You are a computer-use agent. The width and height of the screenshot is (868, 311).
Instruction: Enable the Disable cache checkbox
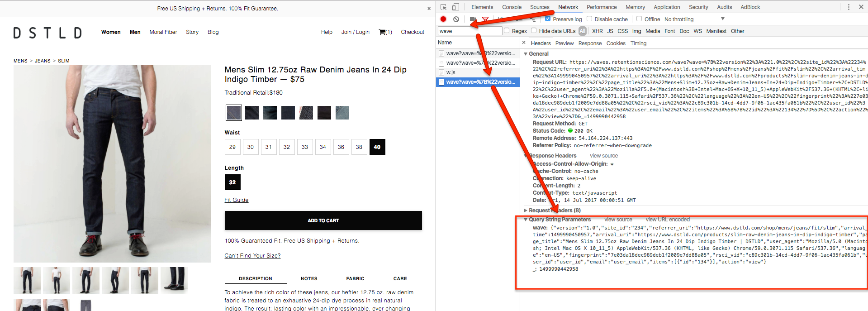click(589, 19)
